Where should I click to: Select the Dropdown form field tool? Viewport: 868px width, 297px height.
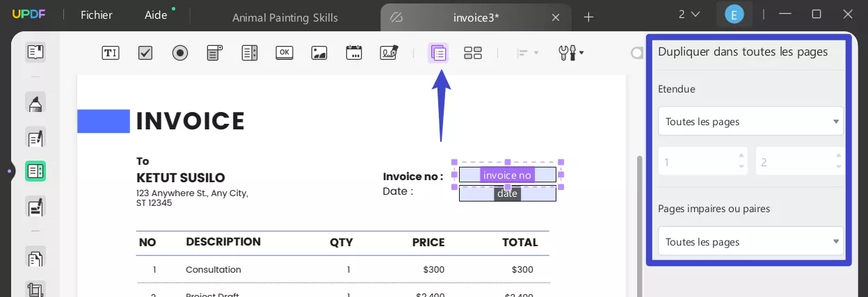(x=215, y=53)
